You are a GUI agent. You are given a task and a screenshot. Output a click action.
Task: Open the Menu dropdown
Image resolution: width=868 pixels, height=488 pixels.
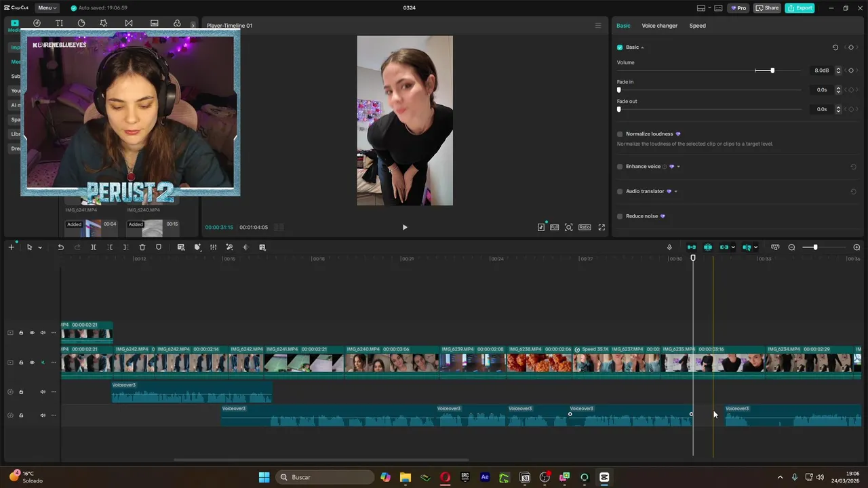click(46, 8)
